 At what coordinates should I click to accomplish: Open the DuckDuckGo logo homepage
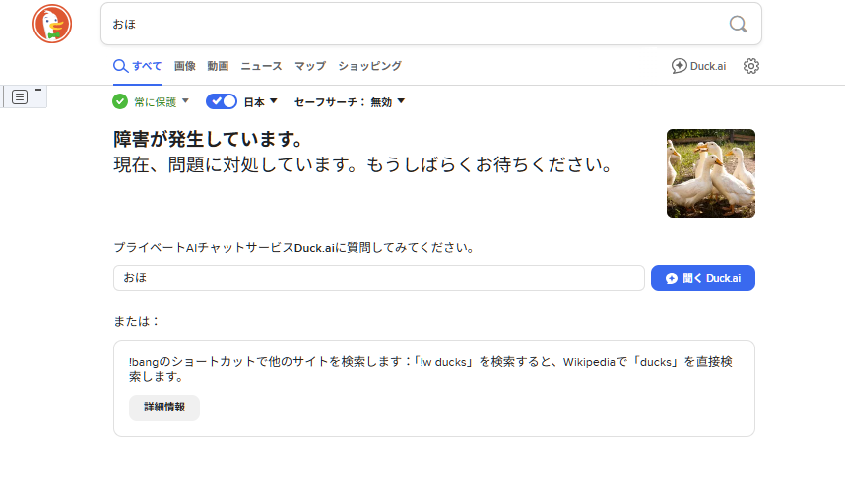tap(52, 24)
